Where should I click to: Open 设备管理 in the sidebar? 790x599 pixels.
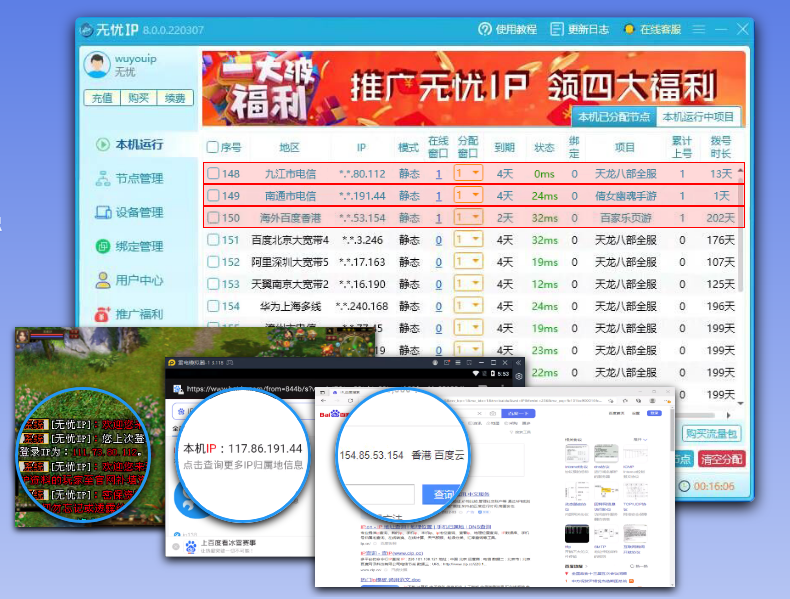129,212
